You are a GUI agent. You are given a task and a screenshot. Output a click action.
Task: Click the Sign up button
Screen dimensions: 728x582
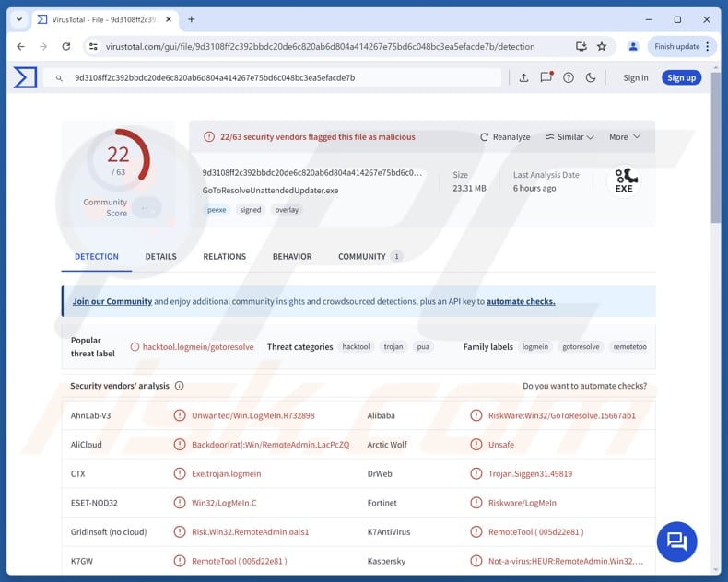(x=681, y=78)
